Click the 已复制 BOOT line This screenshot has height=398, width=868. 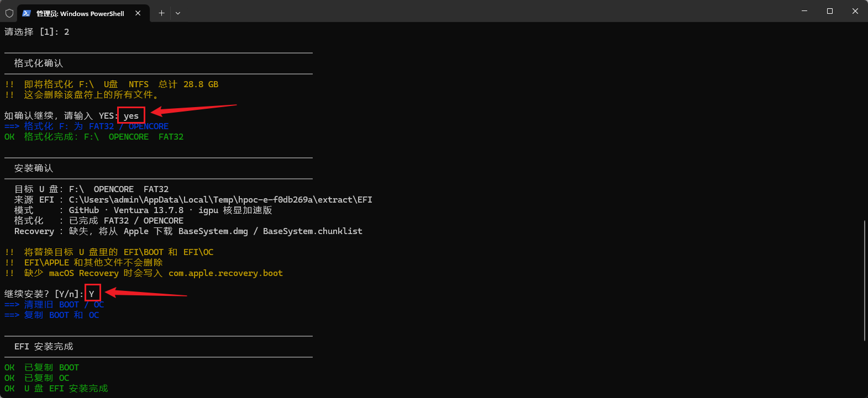[x=42, y=368]
